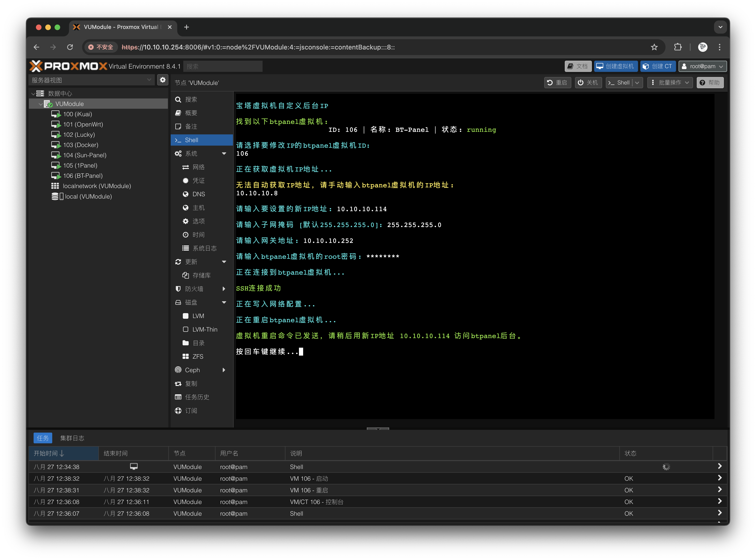Select the local (VUModule) storage icon
The height and width of the screenshot is (560, 756).
pos(57,197)
